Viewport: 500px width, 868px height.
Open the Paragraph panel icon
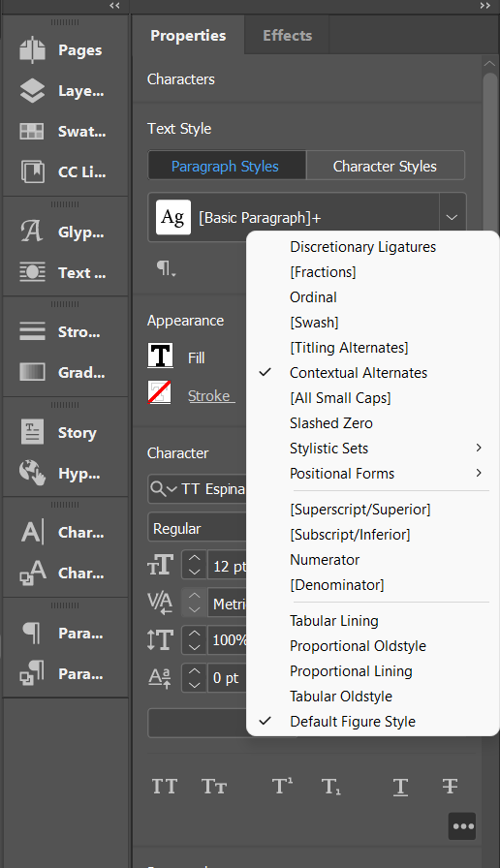tap(32, 633)
